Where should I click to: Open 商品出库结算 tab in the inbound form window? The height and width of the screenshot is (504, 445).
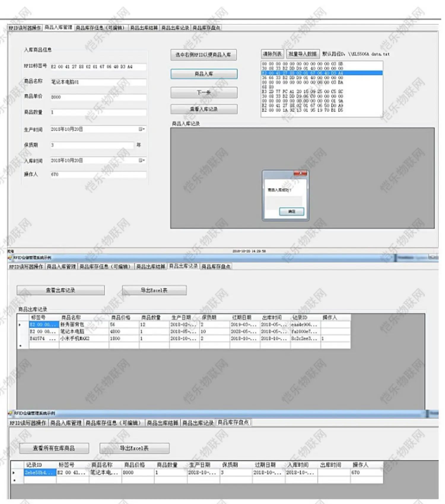144,28
